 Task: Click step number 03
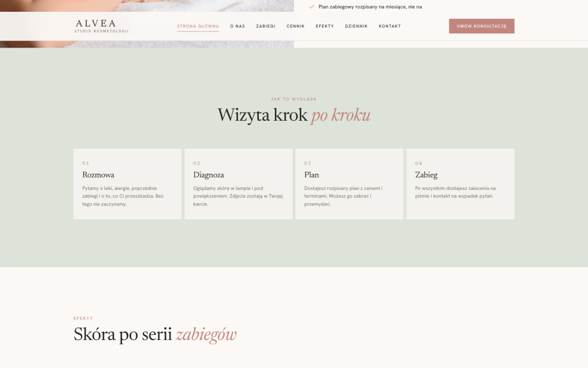click(308, 163)
